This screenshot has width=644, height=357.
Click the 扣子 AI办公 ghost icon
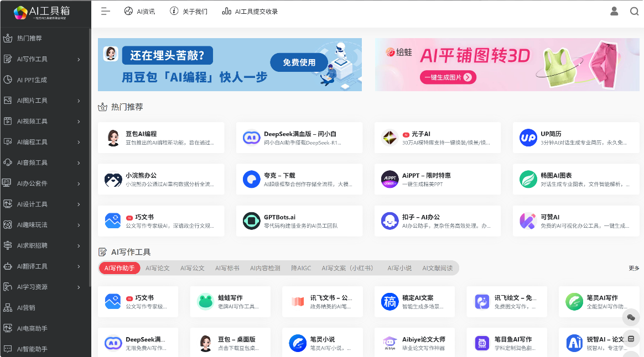tap(389, 221)
